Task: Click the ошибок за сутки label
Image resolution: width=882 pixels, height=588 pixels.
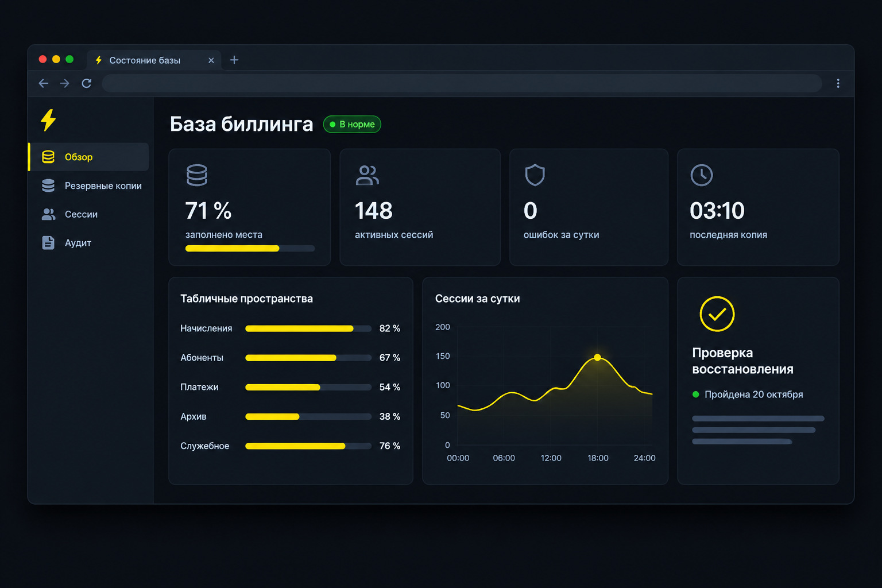Action: click(562, 235)
